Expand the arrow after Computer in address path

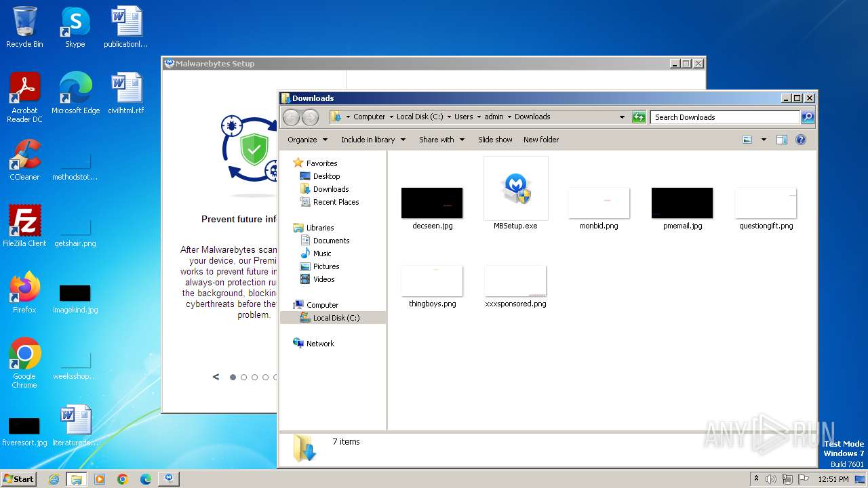coord(391,117)
